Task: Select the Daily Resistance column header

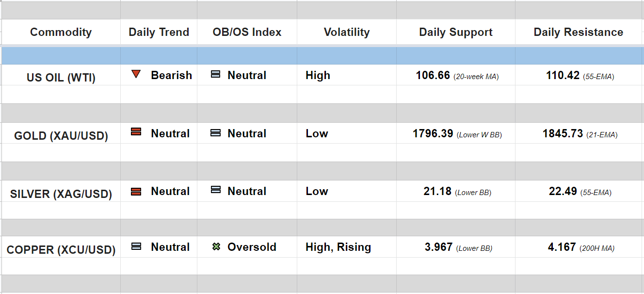Action: pos(578,32)
